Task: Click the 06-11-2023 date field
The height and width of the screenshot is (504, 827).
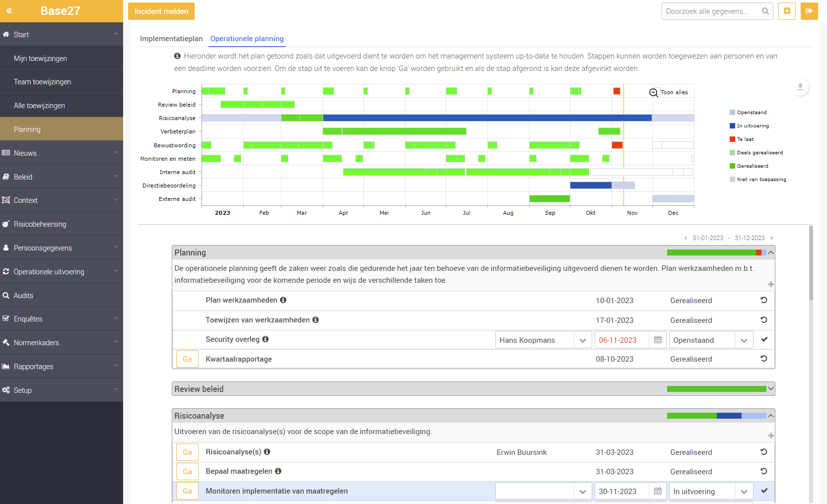Action: pos(622,340)
